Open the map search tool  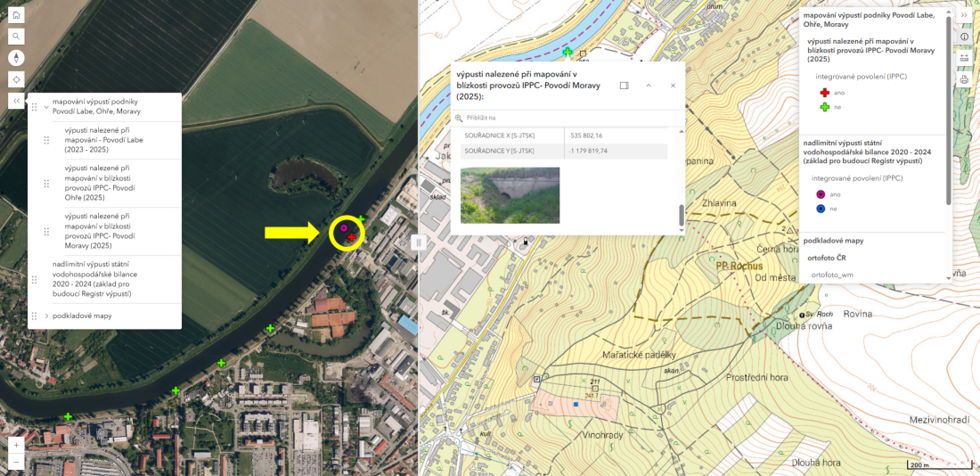pos(16,37)
